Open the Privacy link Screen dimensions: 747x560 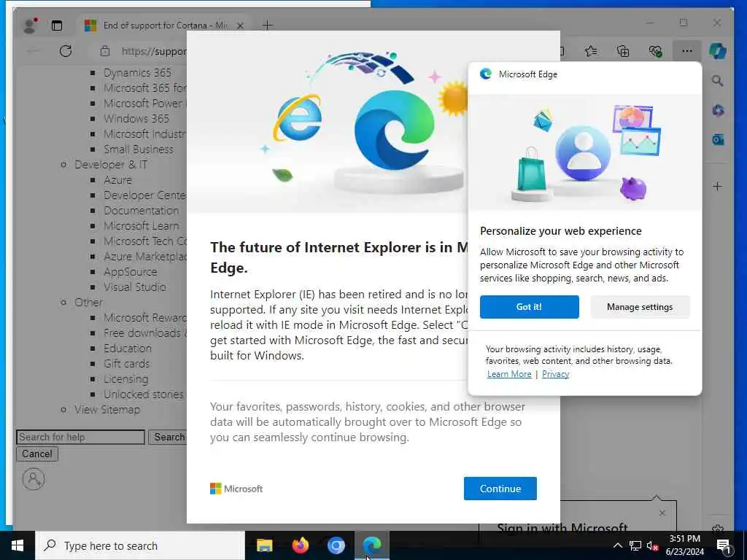point(555,374)
